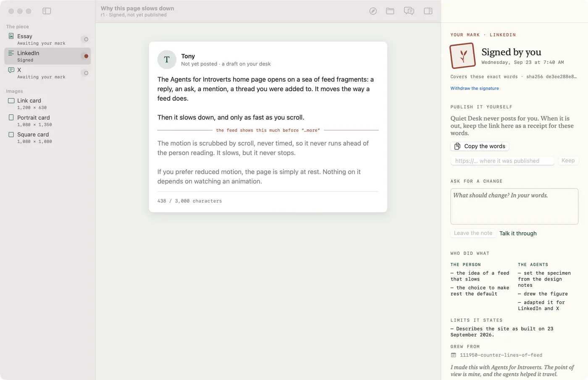Click the 'Why this page slows down' title

click(x=137, y=8)
